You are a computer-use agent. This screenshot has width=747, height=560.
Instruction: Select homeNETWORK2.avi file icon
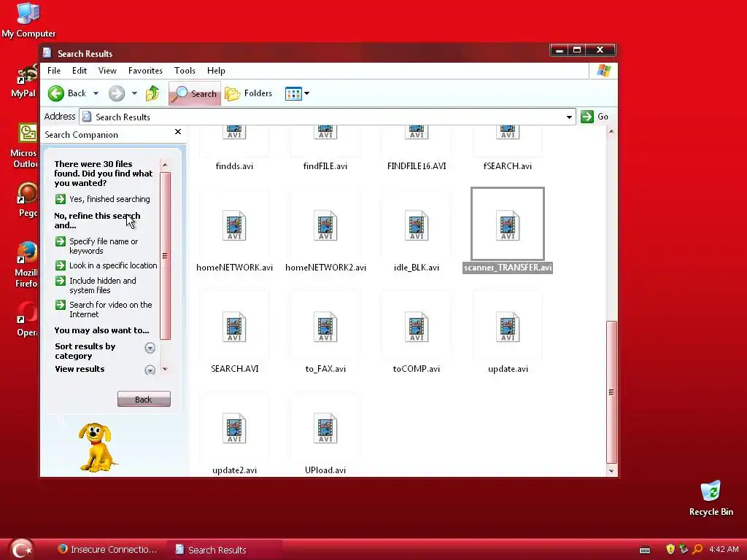[325, 226]
